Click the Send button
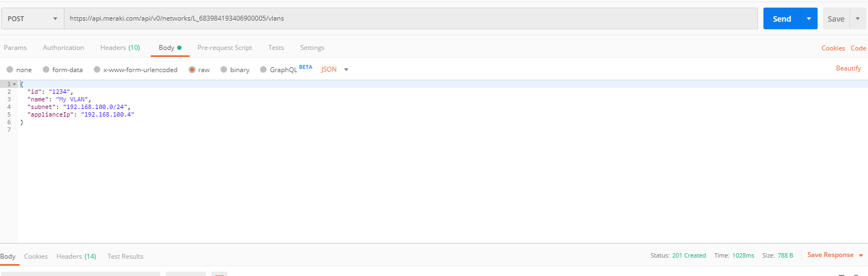The image size is (868, 276). point(782,18)
